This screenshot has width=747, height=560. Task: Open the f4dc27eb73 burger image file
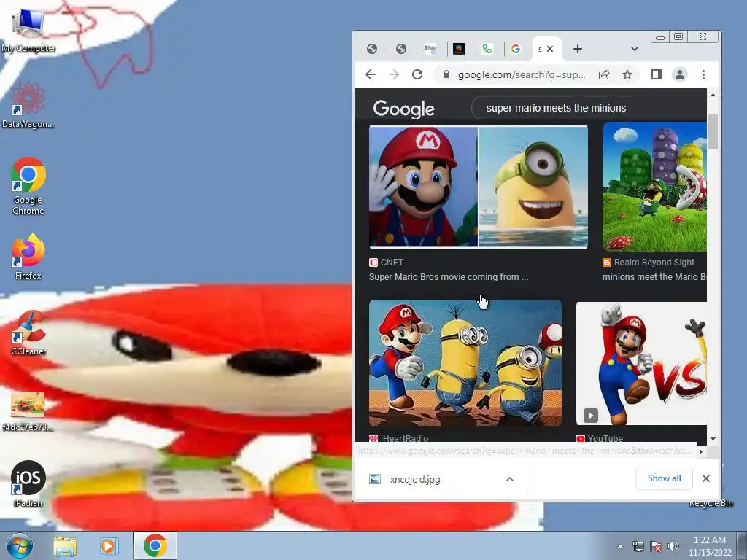[x=28, y=412]
